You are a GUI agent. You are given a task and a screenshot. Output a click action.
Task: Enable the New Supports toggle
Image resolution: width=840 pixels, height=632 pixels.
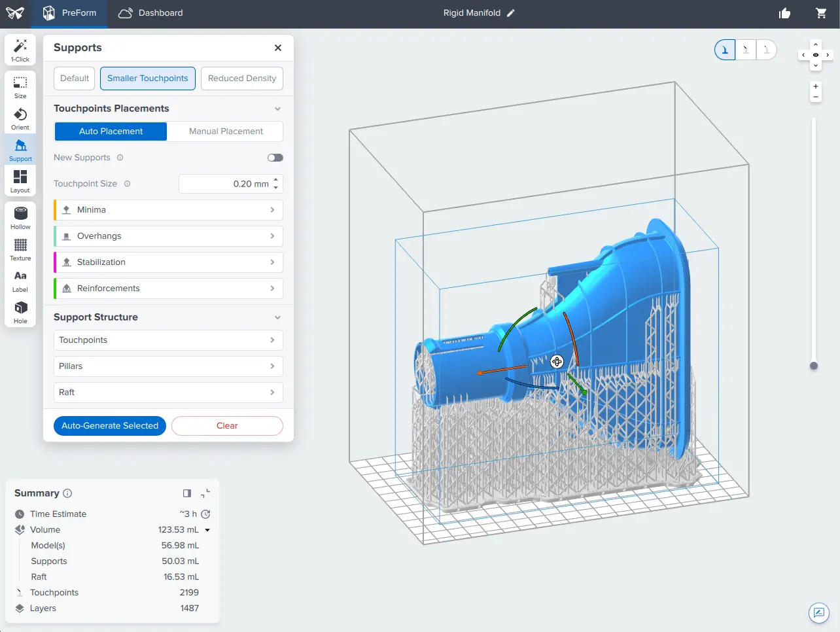click(275, 158)
